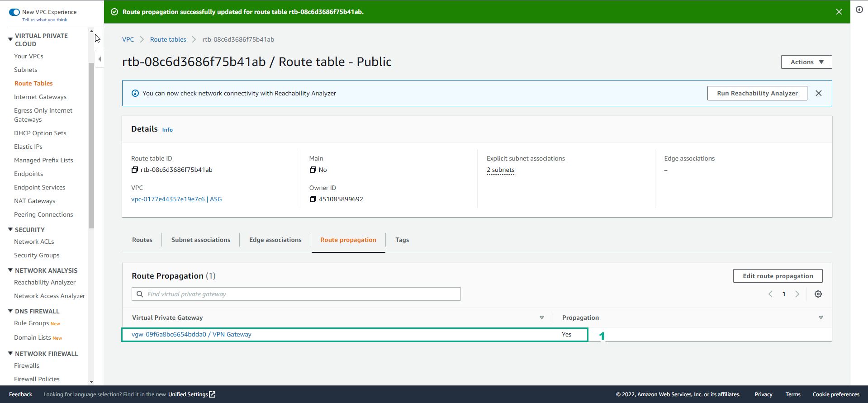Open Endpoint Services in sidebar
Screen dimensions: 868x403
click(x=39, y=187)
